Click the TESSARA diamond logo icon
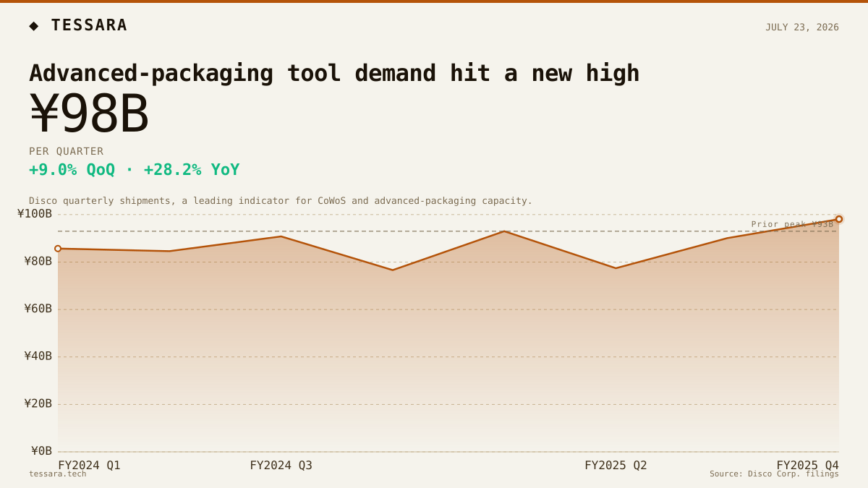 coord(34,26)
